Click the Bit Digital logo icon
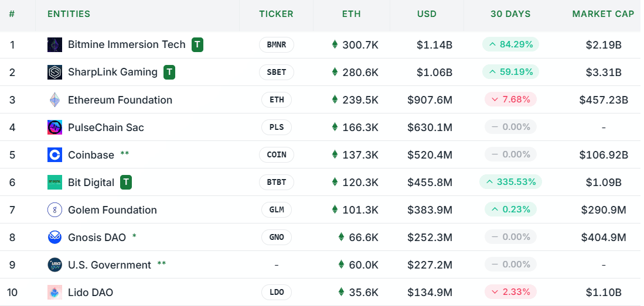 pos(54,183)
